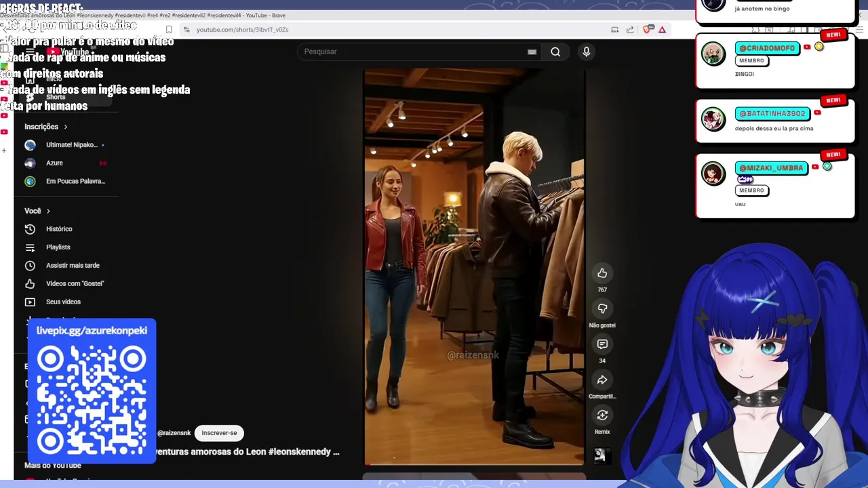
Task: Expand the Inscrições section chevron
Action: 66,127
